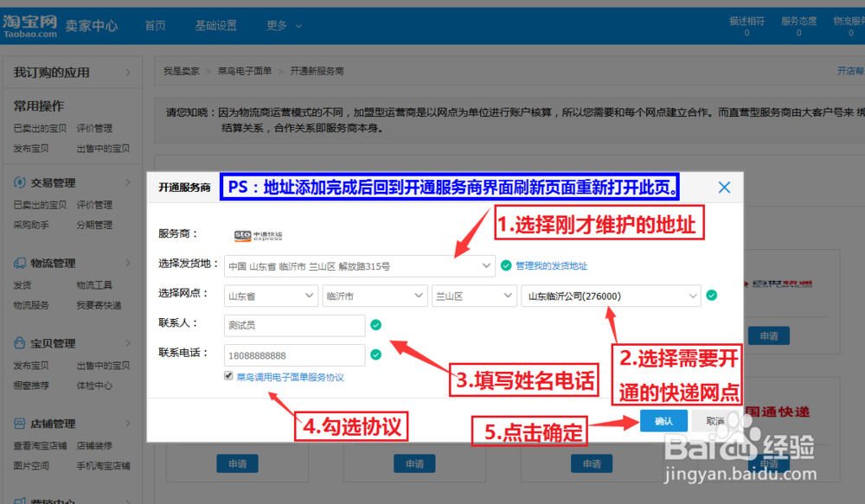Open 我要寄快递 link
Screen dimensions: 865x504
pos(99,305)
